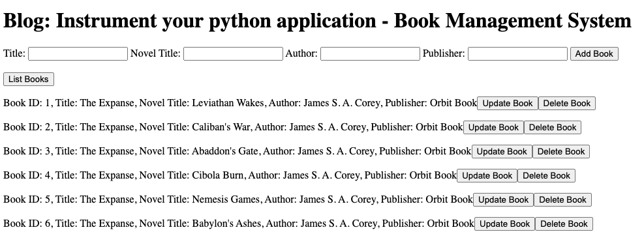Click the Title input field
This screenshot has width=644, height=247.
pyautogui.click(x=78, y=53)
